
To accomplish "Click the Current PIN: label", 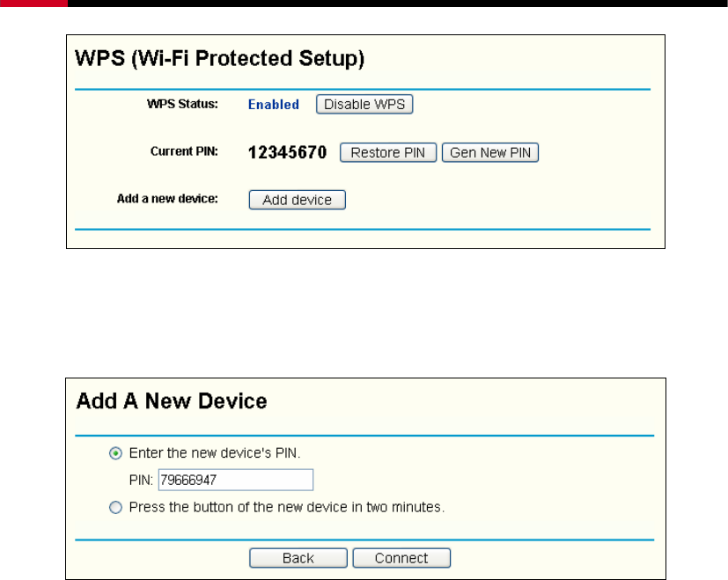I will tap(184, 151).
